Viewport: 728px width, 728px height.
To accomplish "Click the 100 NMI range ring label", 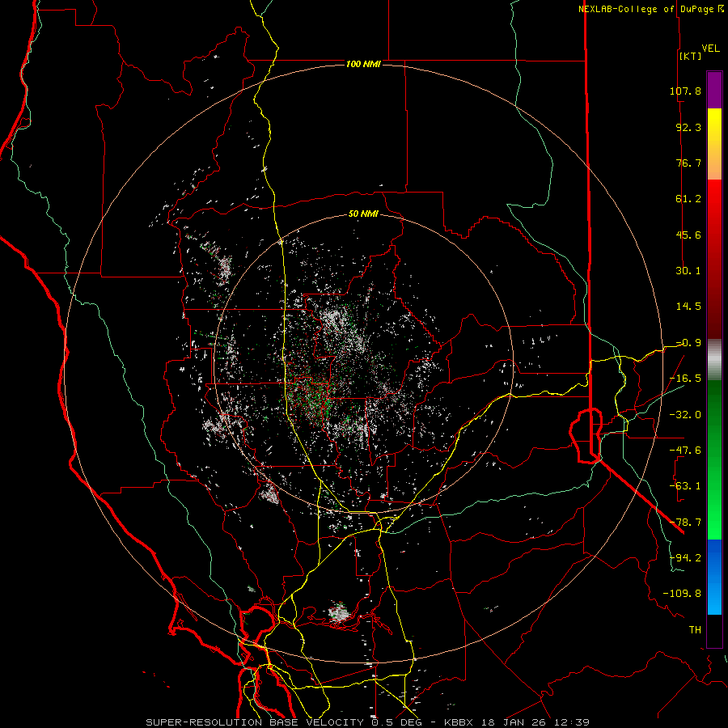I will pyautogui.click(x=363, y=64).
